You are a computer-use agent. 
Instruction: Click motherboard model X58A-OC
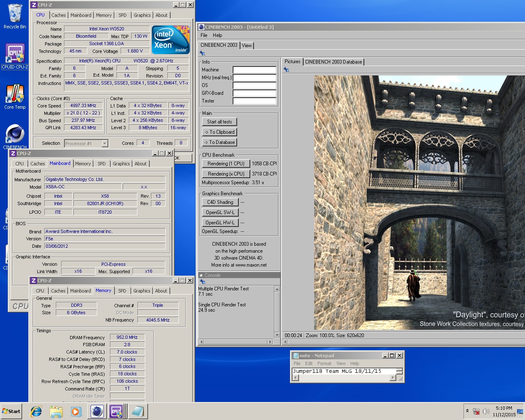tap(83, 187)
